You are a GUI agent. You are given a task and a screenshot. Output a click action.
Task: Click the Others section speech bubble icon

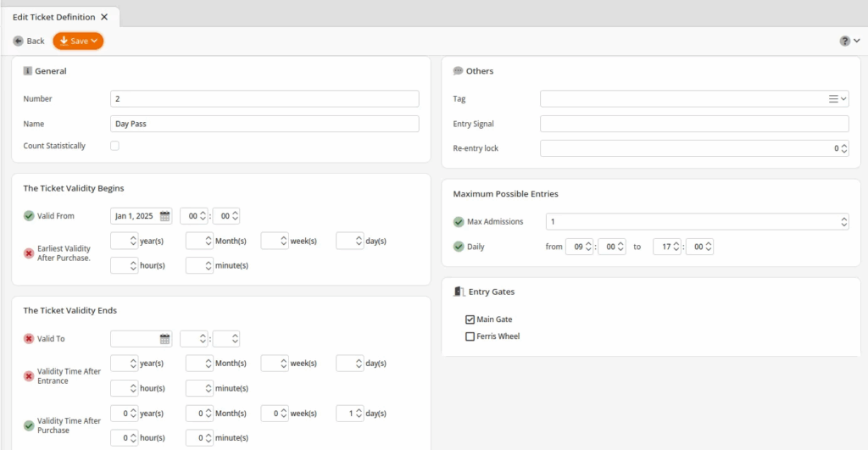pos(458,71)
